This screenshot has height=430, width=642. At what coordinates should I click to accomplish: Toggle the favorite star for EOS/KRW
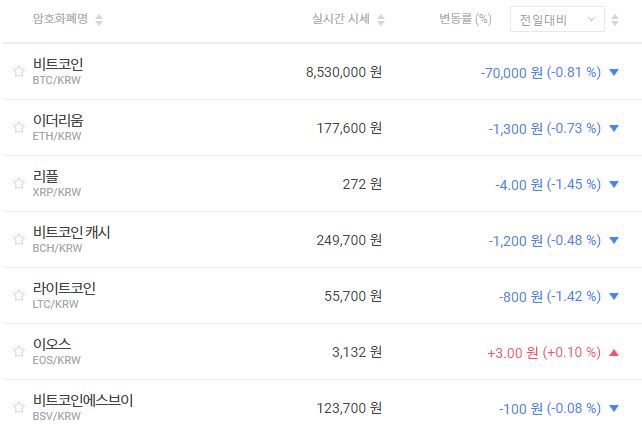pos(18,351)
